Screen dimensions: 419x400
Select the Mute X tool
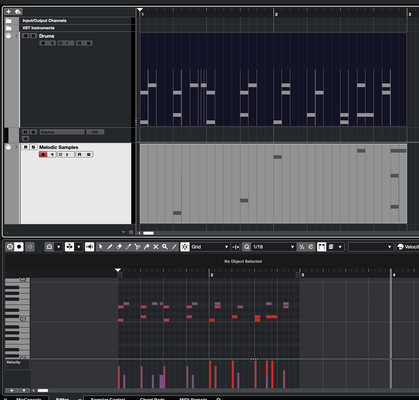tap(156, 247)
